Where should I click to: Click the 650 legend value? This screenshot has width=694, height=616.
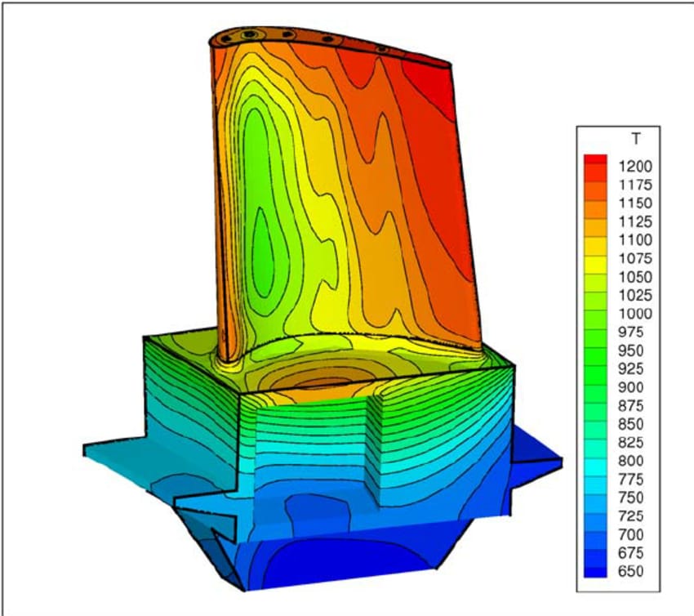click(x=630, y=571)
